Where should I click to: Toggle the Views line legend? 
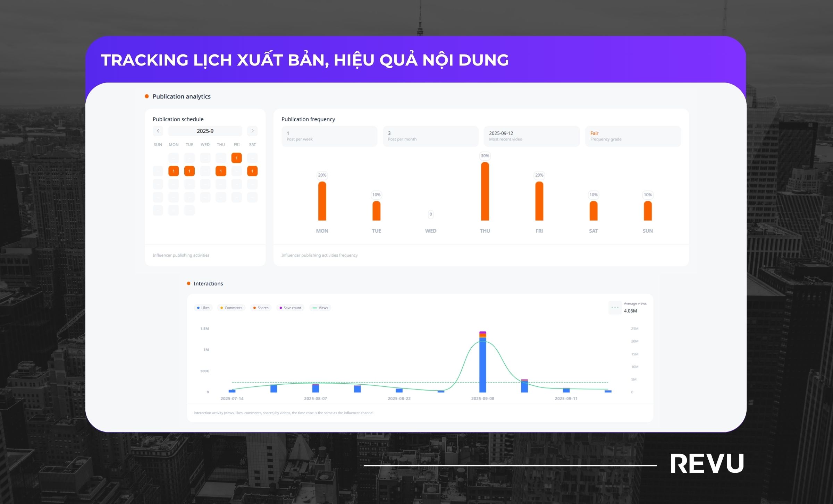(x=320, y=308)
